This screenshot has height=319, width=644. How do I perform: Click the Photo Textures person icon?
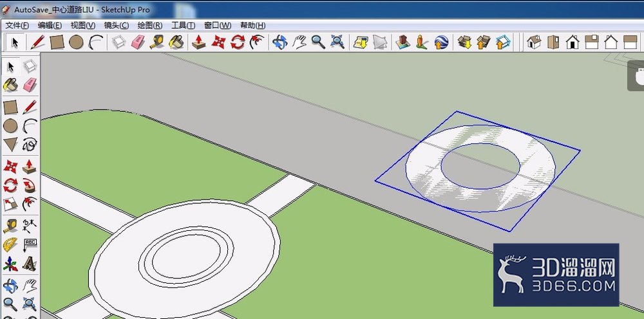tap(422, 42)
